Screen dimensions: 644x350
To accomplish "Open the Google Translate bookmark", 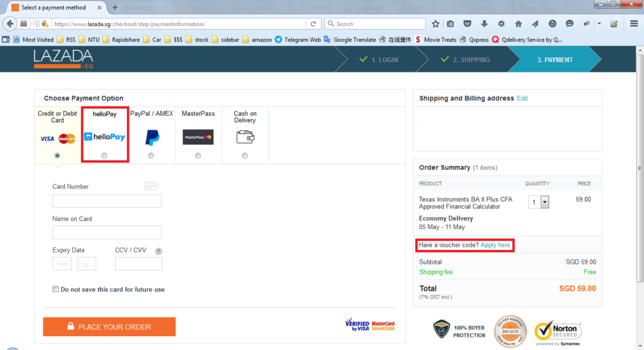I will (x=350, y=40).
